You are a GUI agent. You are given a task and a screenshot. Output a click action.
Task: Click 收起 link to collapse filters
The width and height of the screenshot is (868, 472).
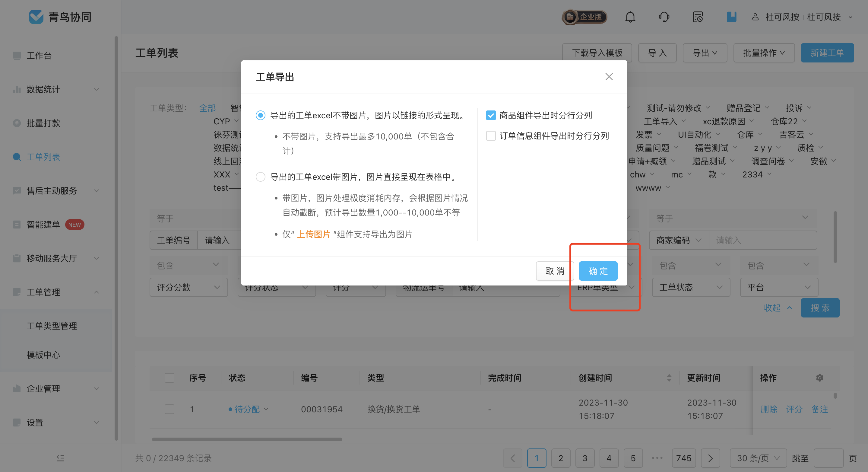tap(778, 308)
